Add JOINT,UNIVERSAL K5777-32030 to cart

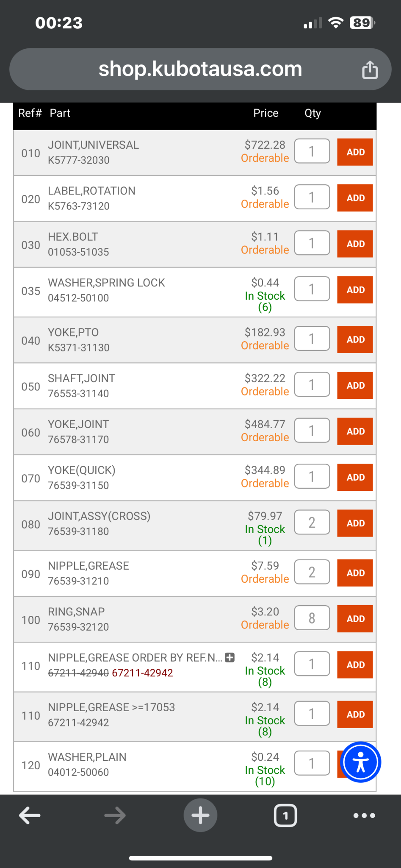click(355, 152)
